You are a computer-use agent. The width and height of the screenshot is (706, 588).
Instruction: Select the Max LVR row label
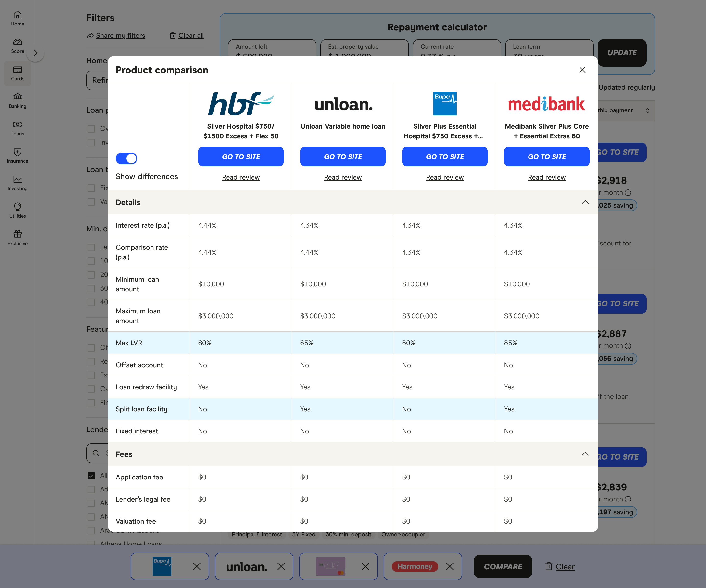[x=129, y=343]
